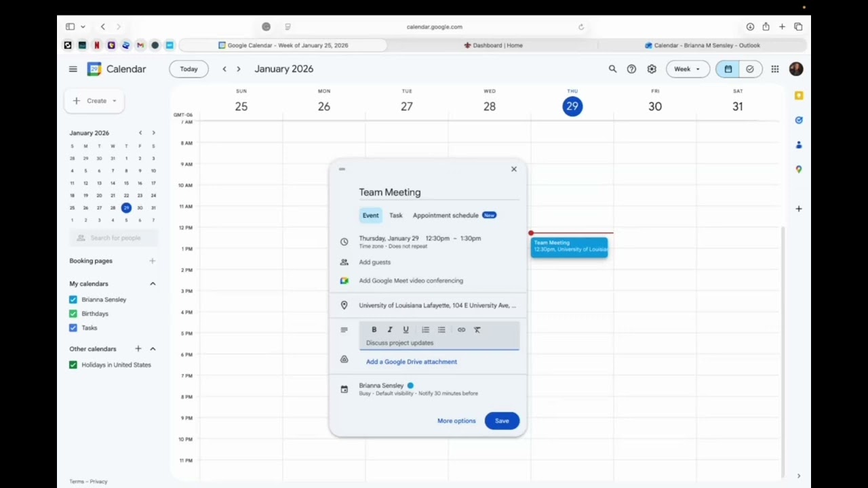Image resolution: width=868 pixels, height=488 pixels.
Task: Click the account profile avatar
Action: click(x=796, y=69)
